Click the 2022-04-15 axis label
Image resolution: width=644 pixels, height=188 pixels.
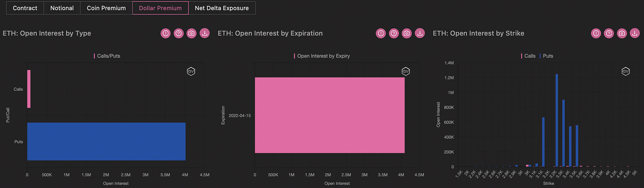pyautogui.click(x=240, y=116)
